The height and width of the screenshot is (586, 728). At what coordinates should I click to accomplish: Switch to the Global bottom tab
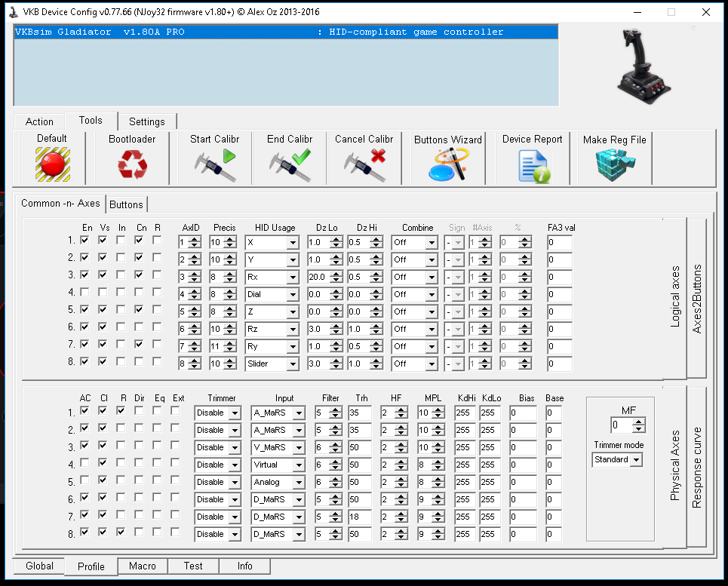pyautogui.click(x=39, y=566)
